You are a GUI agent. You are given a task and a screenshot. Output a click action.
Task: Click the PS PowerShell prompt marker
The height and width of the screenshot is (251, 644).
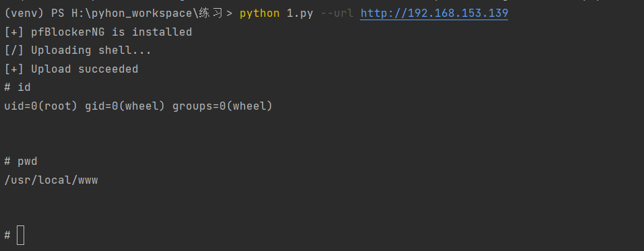click(x=57, y=13)
